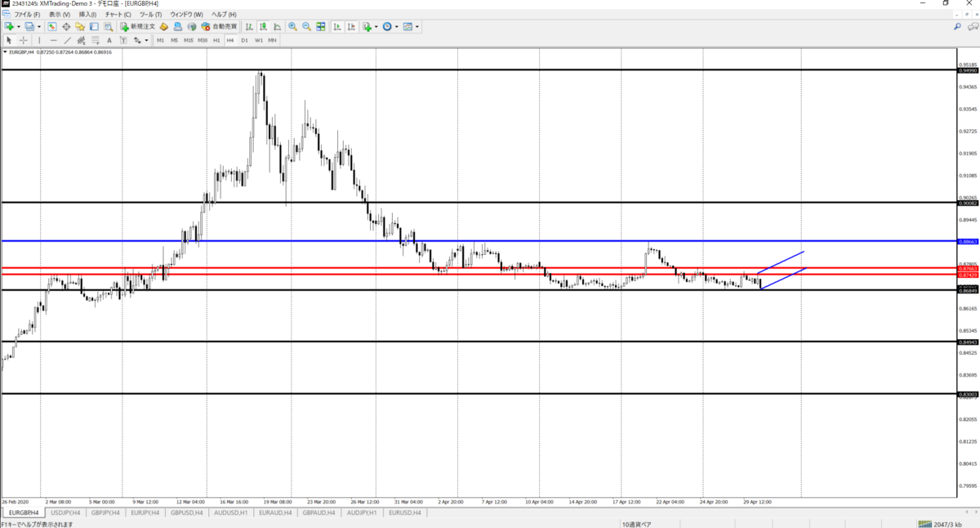This screenshot has width=980, height=528.
Task: Click the templates icon
Action: pyautogui.click(x=408, y=26)
